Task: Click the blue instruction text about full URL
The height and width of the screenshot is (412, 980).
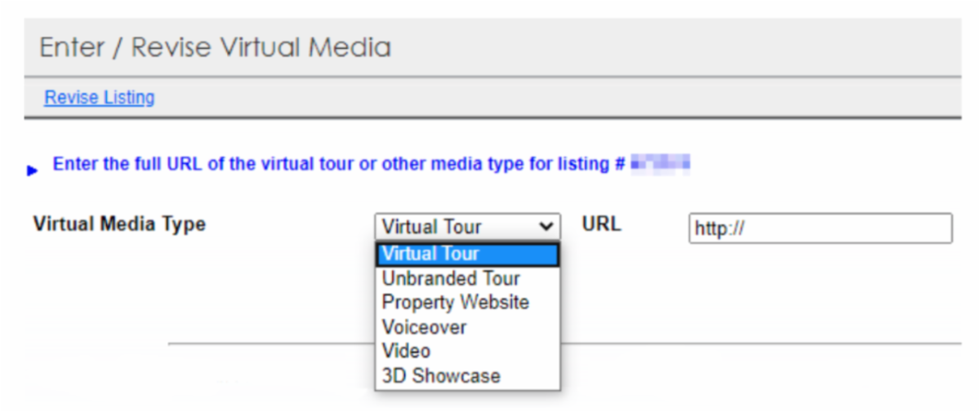Action: [x=333, y=164]
